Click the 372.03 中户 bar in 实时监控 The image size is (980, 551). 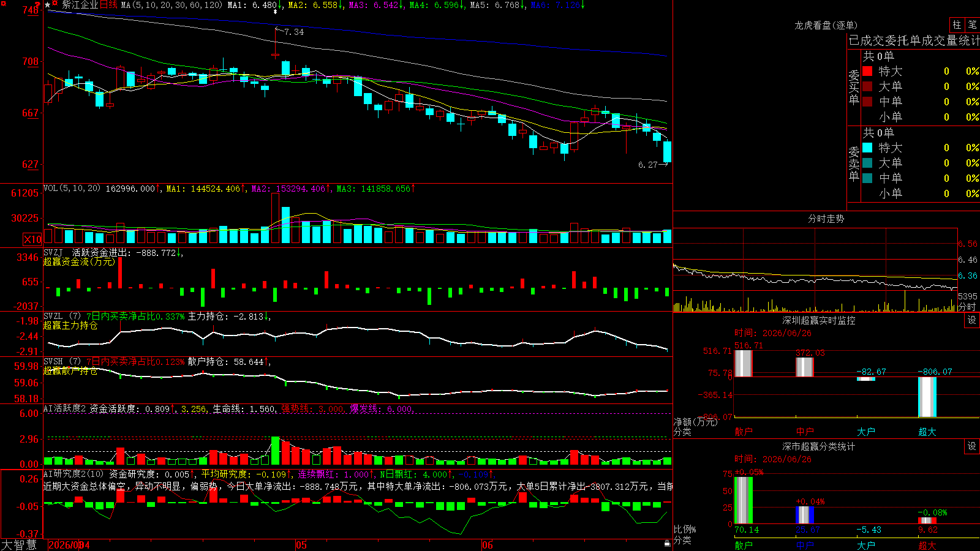click(805, 367)
